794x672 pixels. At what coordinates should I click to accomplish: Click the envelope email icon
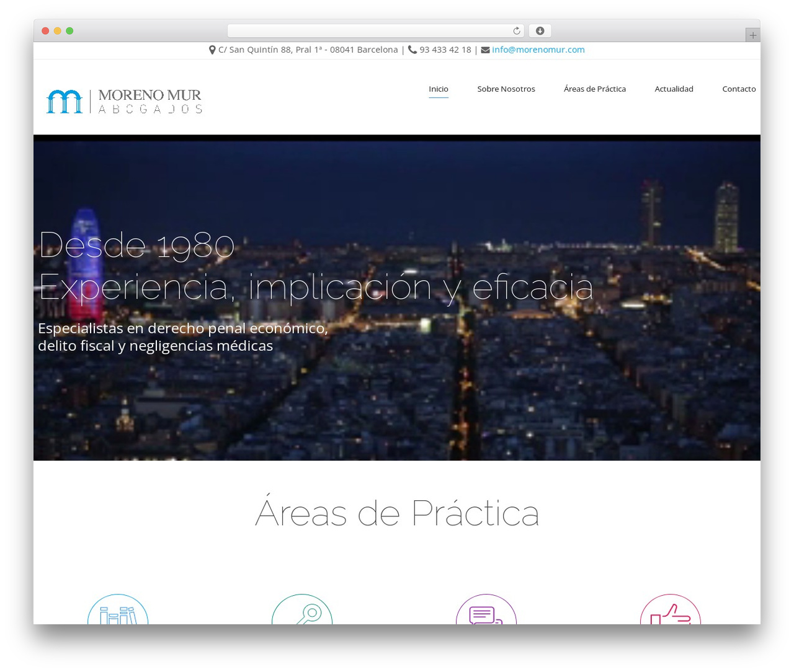485,50
